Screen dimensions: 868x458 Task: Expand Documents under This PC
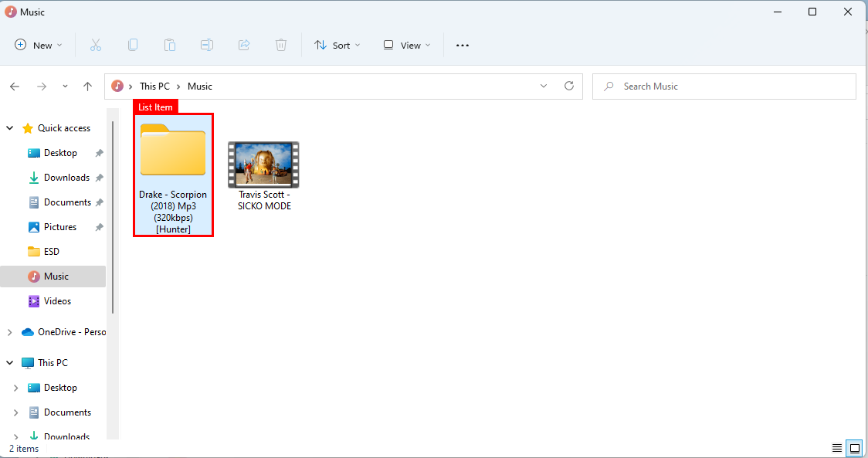pyautogui.click(x=15, y=412)
